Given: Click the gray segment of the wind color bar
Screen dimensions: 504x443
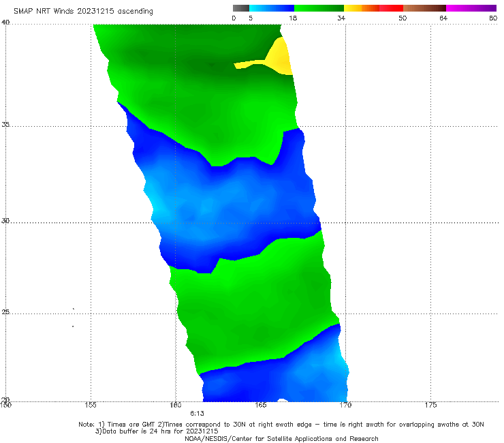Looking at the screenshot, I should pyautogui.click(x=240, y=8).
